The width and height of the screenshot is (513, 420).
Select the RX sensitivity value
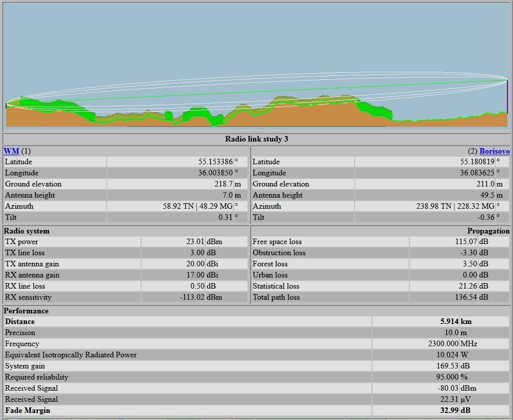click(x=192, y=297)
